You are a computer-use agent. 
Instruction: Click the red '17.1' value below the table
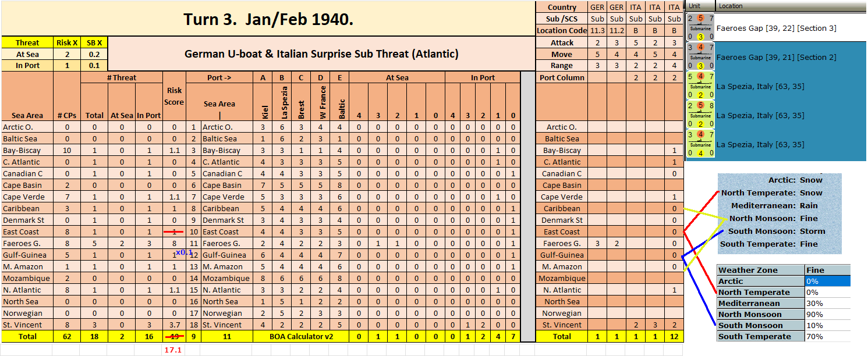(x=173, y=350)
